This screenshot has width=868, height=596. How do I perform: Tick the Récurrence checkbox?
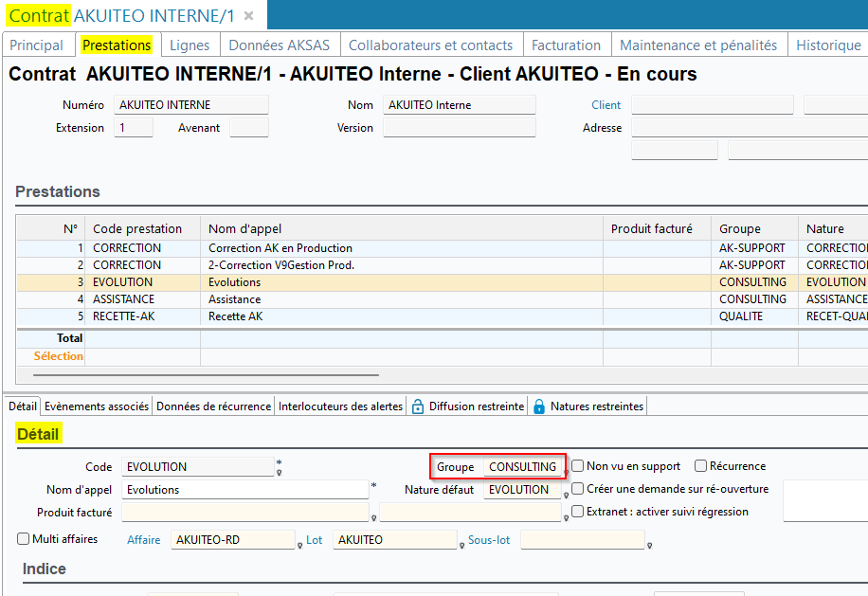tap(700, 466)
